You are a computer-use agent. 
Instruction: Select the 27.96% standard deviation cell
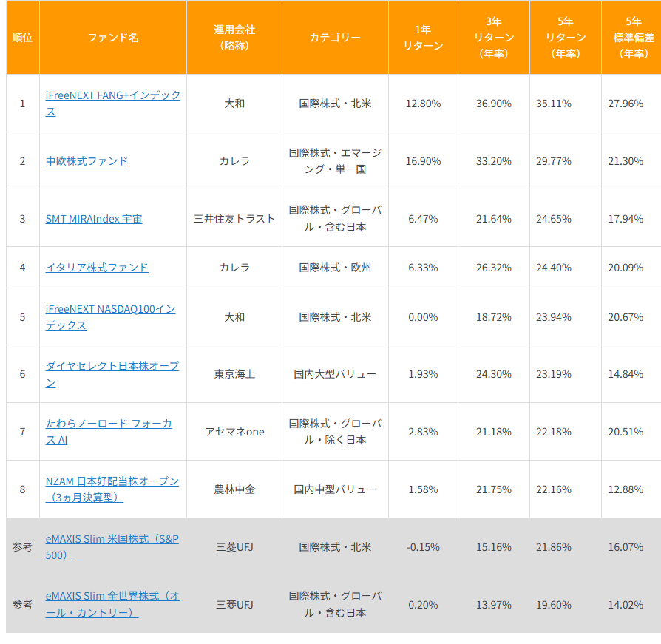631,104
